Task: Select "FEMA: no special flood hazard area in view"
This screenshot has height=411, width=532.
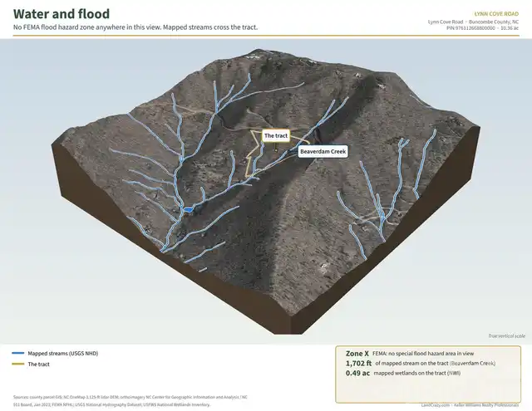Action: click(423, 354)
